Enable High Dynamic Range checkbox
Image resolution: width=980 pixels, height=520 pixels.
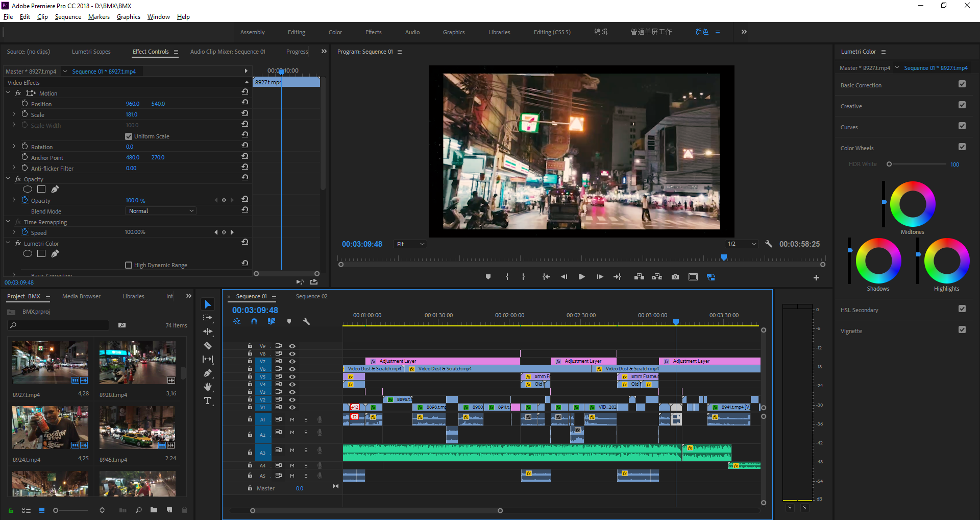pyautogui.click(x=129, y=265)
